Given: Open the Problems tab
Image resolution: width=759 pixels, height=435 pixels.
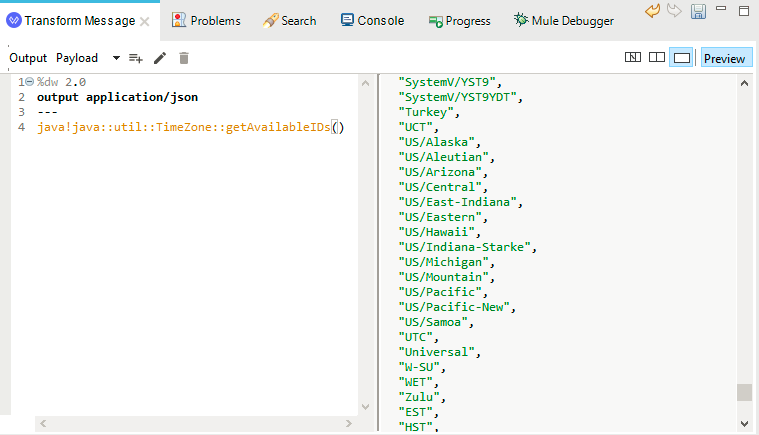Looking at the screenshot, I should pos(206,21).
